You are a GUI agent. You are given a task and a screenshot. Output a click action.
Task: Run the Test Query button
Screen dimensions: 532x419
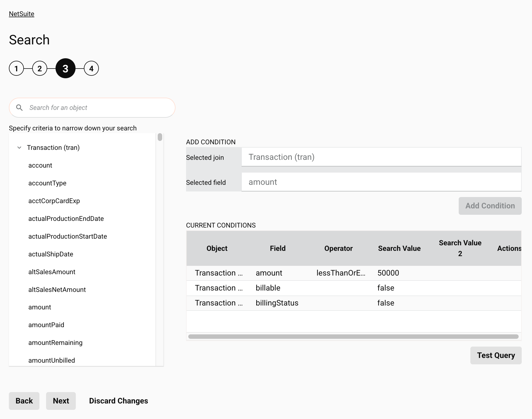pos(496,355)
